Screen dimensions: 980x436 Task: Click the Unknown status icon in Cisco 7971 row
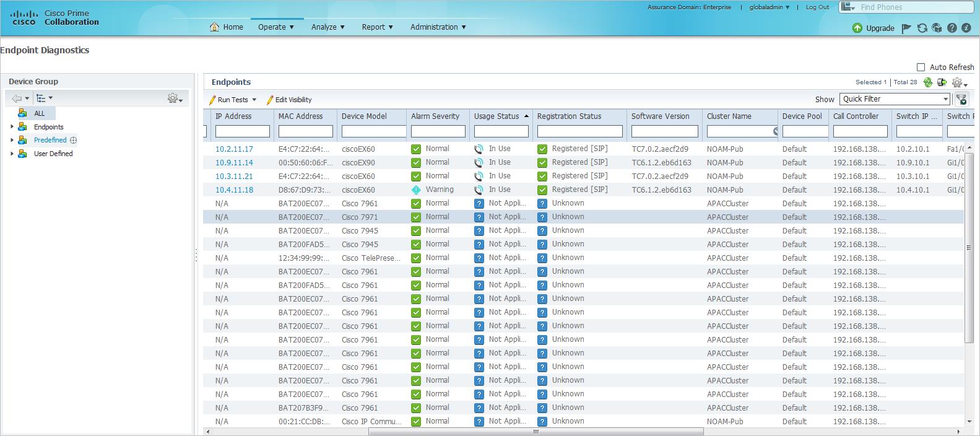[542, 217]
